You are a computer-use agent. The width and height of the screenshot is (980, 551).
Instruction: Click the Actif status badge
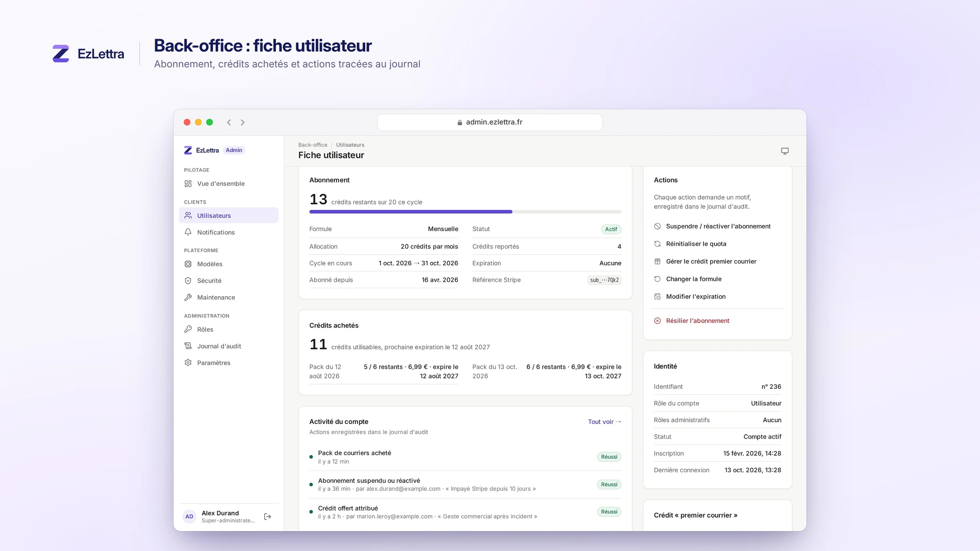click(611, 229)
